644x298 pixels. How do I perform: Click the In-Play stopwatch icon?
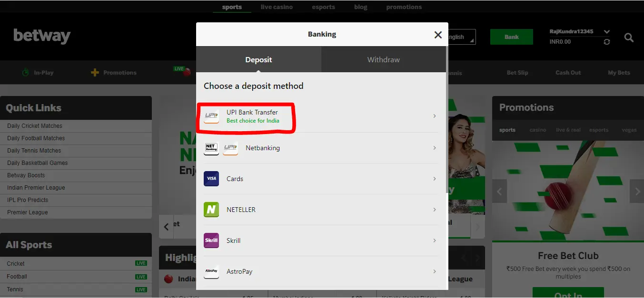[26, 73]
